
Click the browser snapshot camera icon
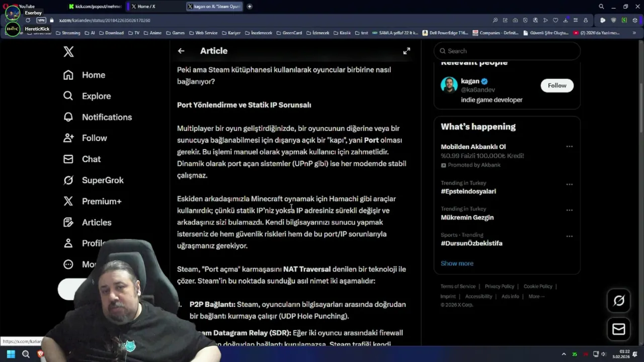(x=515, y=20)
